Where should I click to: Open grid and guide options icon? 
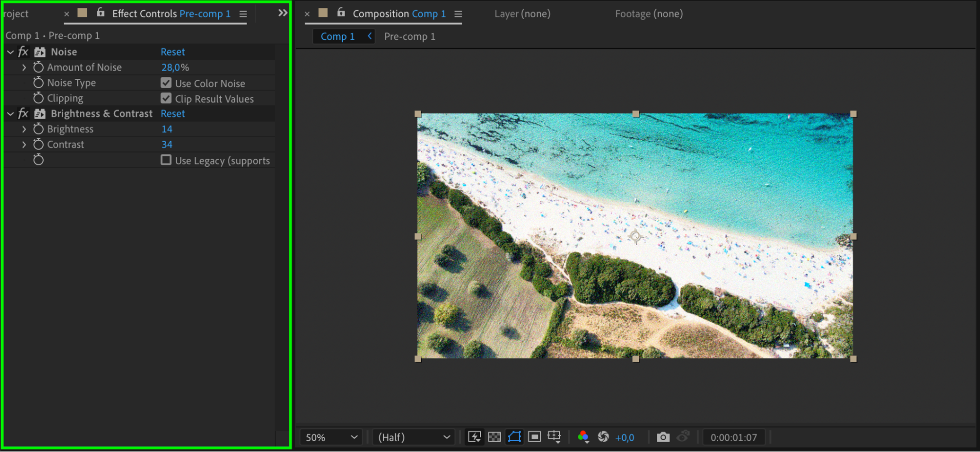554,437
